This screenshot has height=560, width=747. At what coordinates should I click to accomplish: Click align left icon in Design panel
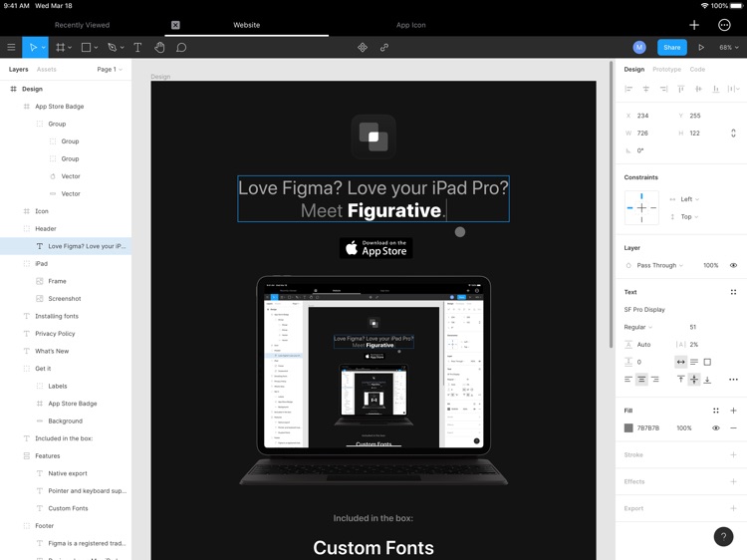coord(628,89)
